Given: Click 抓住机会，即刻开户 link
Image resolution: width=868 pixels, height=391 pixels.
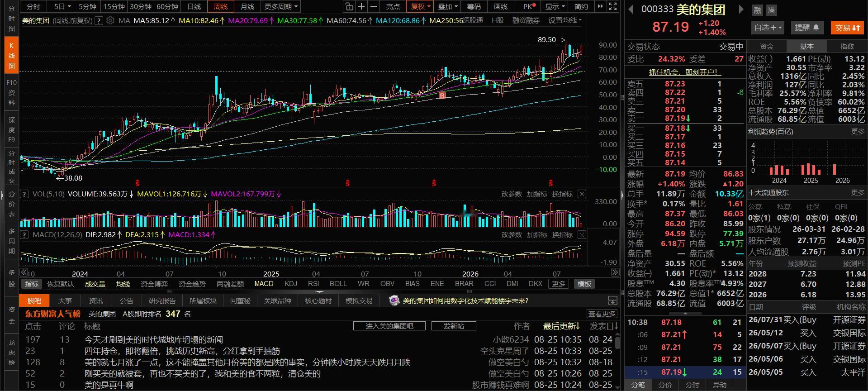Looking at the screenshot, I should coord(685,72).
